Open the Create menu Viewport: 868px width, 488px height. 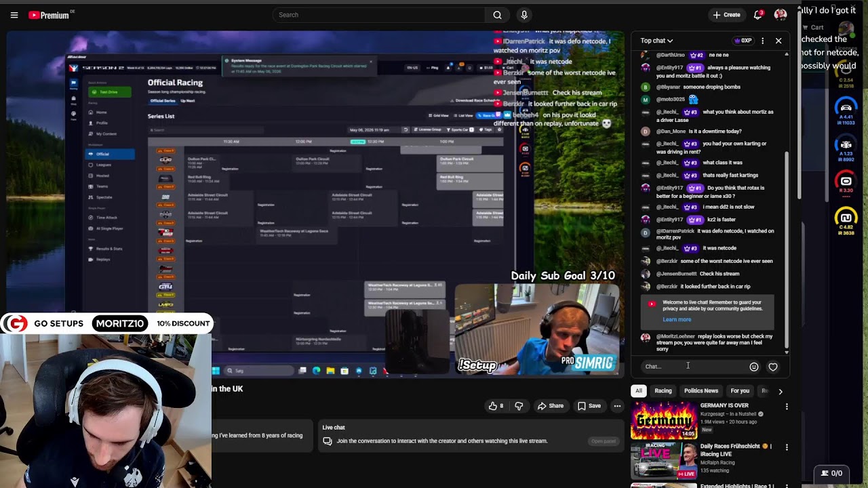pyautogui.click(x=726, y=15)
